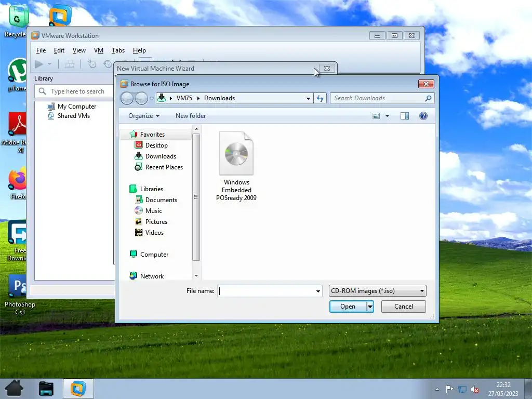Cancel the Browse for ISO dialog

pyautogui.click(x=403, y=307)
